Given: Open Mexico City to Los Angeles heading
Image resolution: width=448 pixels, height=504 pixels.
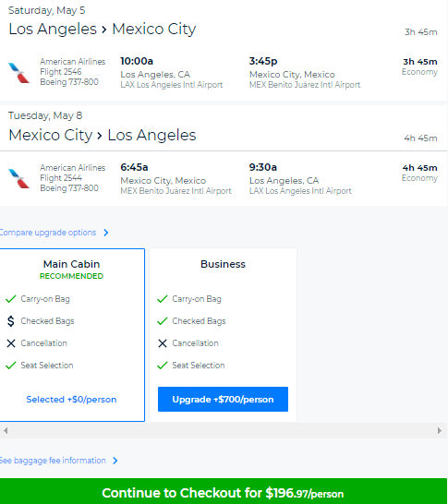Looking at the screenshot, I should [x=103, y=135].
